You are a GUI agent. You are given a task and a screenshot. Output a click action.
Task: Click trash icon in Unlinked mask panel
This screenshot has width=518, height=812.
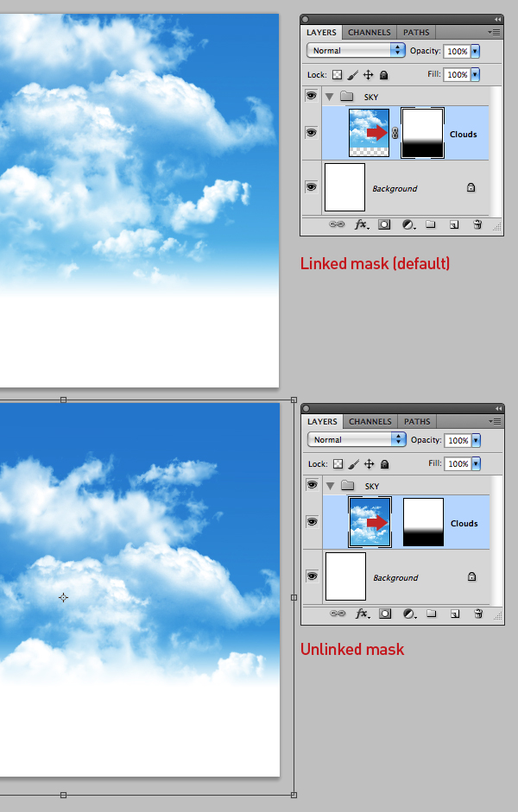click(478, 614)
